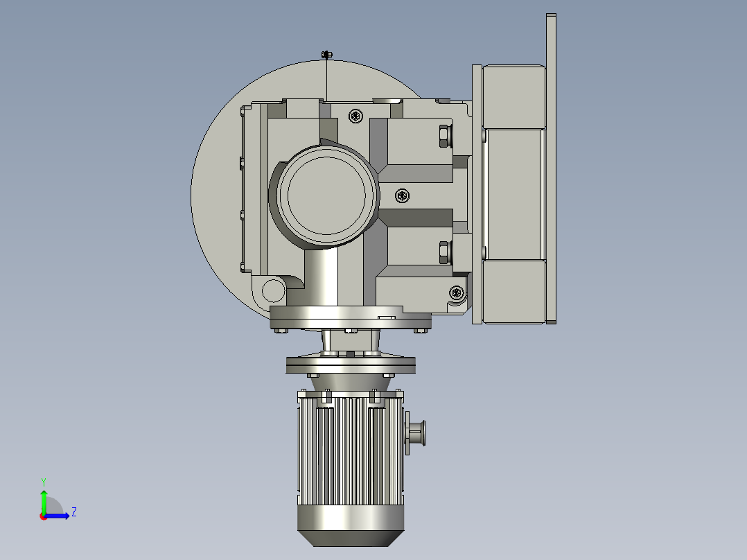Pick the bottom-right screw plug on the gearbox housing
Screen dimensions: 747x560
pyautogui.click(x=457, y=292)
